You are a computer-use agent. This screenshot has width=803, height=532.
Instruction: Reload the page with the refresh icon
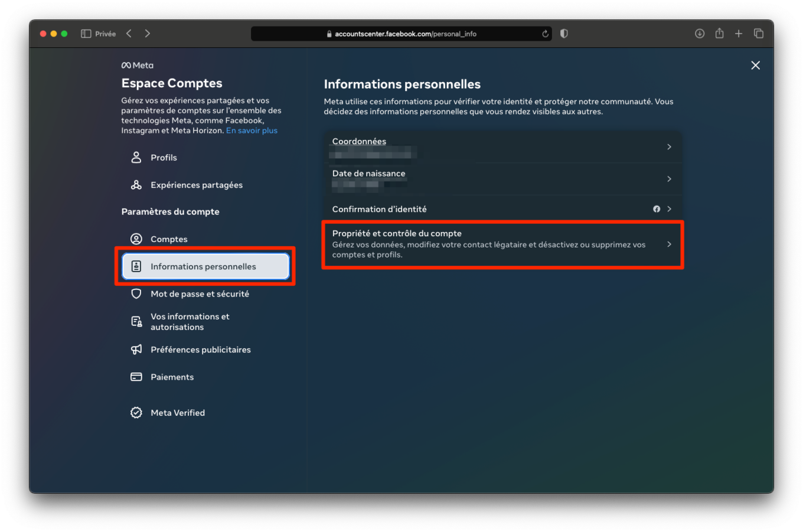point(545,34)
